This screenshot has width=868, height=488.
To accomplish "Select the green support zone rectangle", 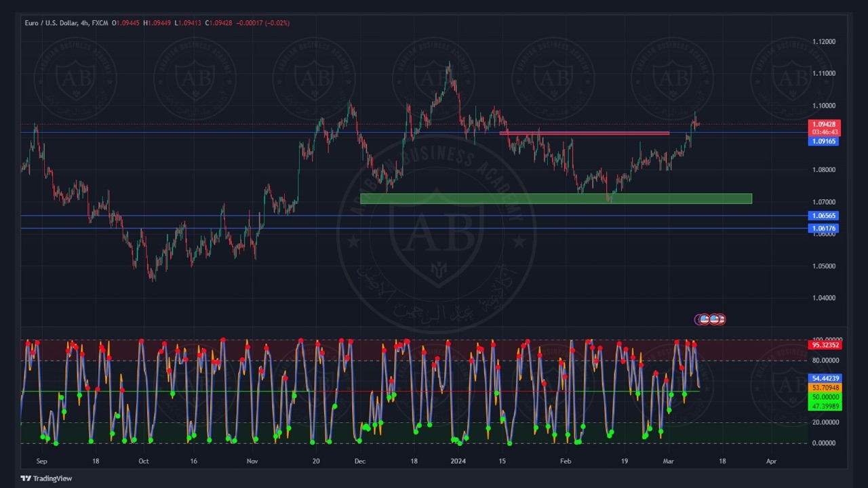I will [555, 199].
